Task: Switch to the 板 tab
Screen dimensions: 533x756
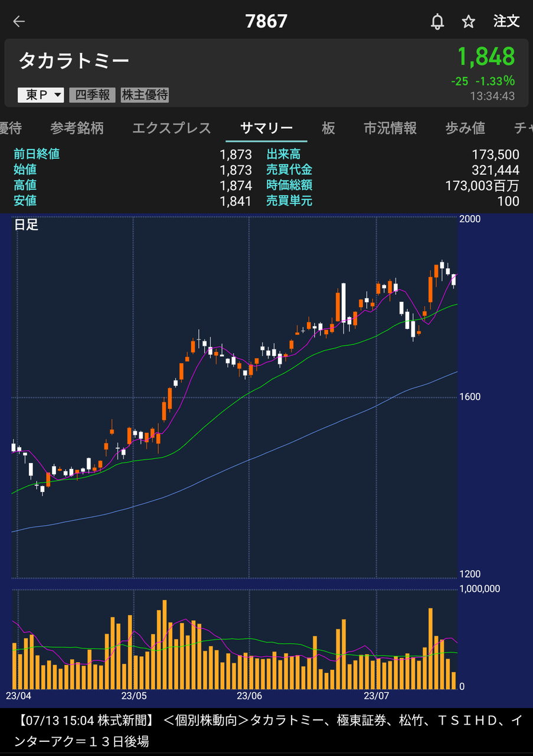Action: point(328,128)
